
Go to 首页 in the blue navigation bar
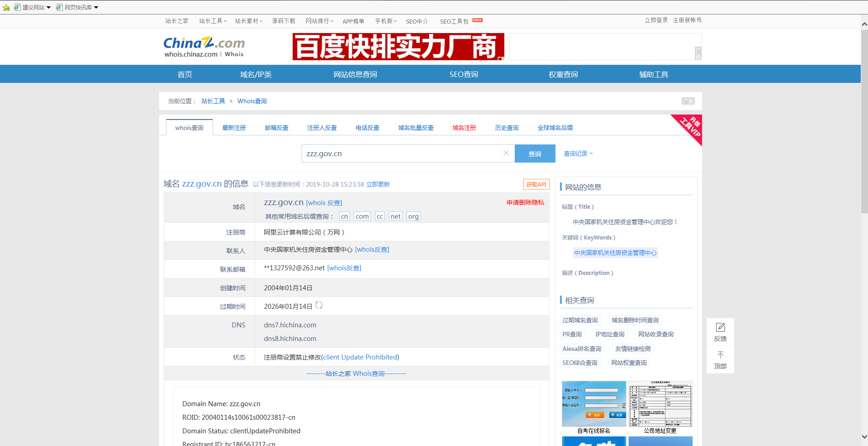(x=185, y=74)
